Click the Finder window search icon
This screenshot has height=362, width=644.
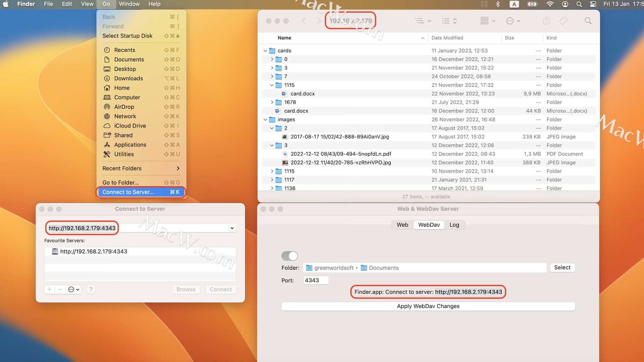588,21
